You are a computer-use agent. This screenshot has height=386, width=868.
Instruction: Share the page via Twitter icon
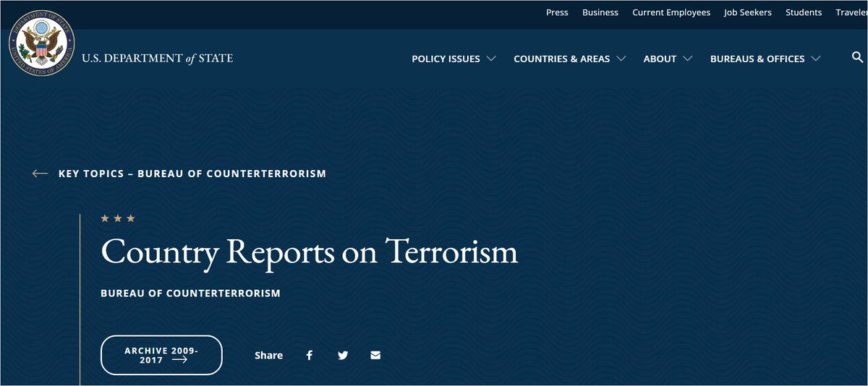tap(343, 356)
